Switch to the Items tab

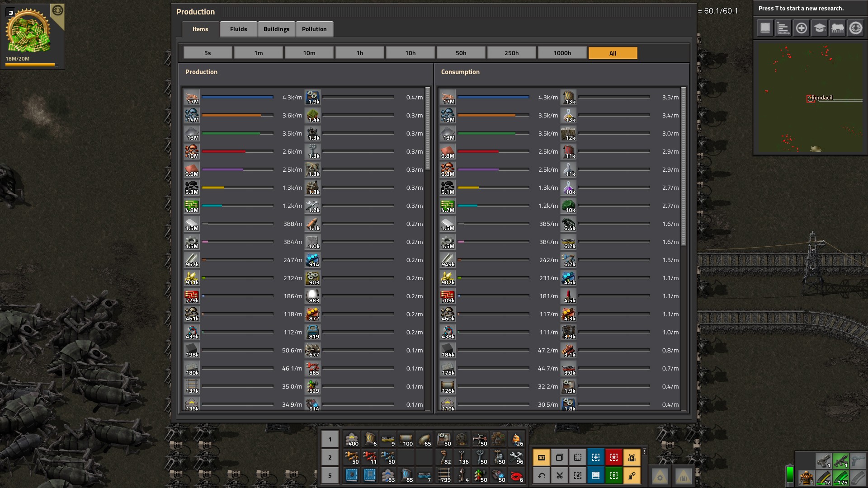point(200,29)
